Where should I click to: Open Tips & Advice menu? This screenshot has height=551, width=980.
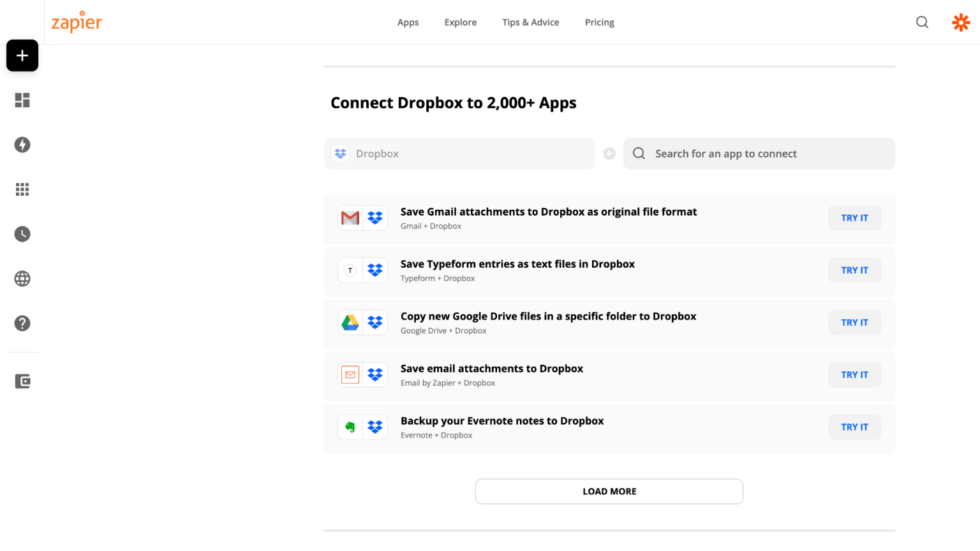click(530, 22)
